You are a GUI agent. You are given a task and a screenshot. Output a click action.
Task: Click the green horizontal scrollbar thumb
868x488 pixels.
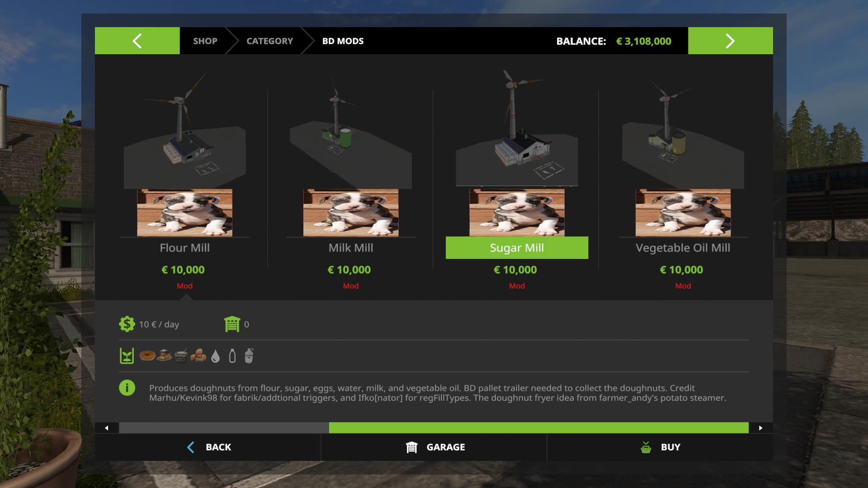click(538, 428)
